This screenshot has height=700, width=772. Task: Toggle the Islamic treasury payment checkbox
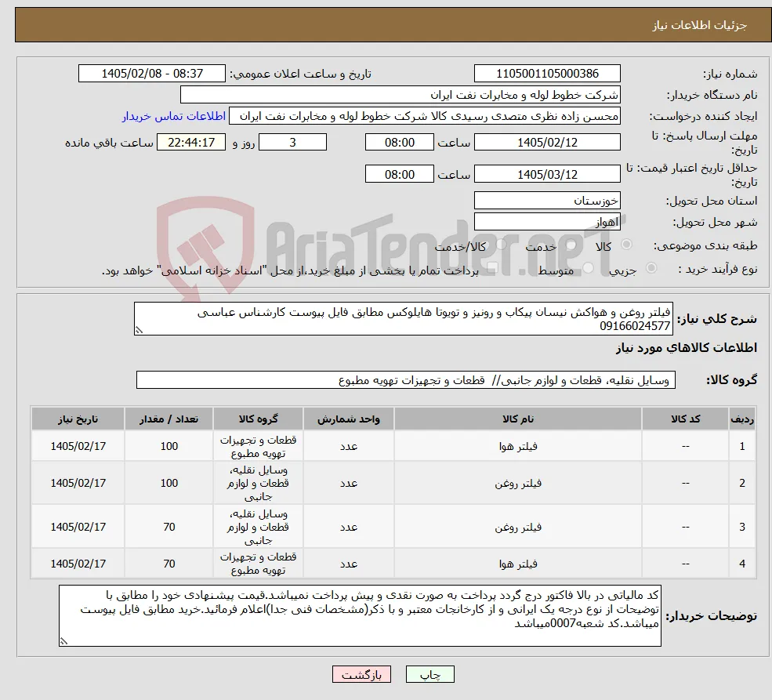tap(492, 268)
